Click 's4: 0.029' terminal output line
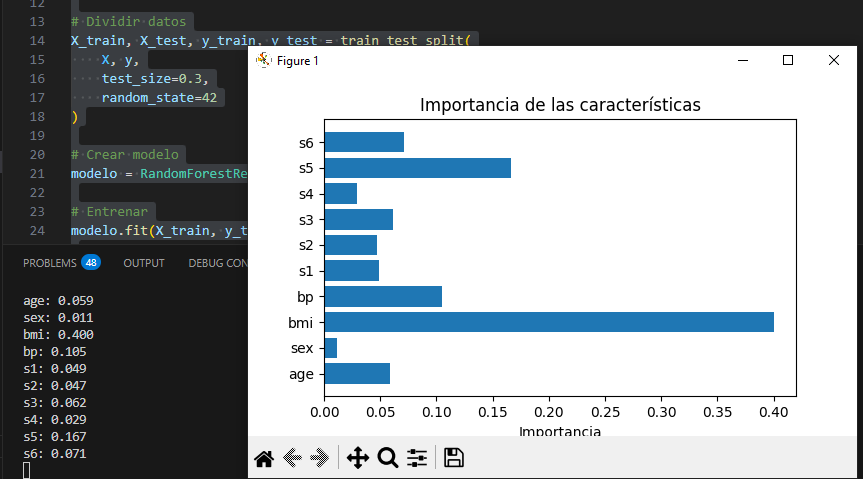The image size is (863, 479). point(55,420)
